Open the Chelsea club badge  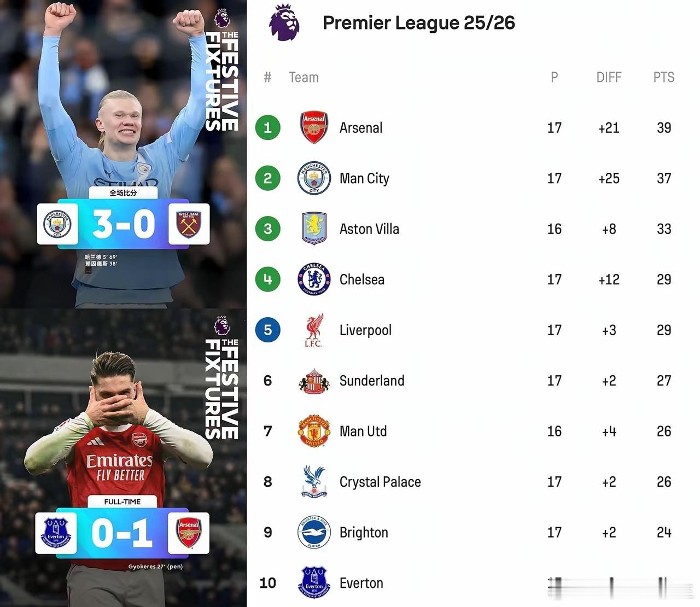click(314, 279)
